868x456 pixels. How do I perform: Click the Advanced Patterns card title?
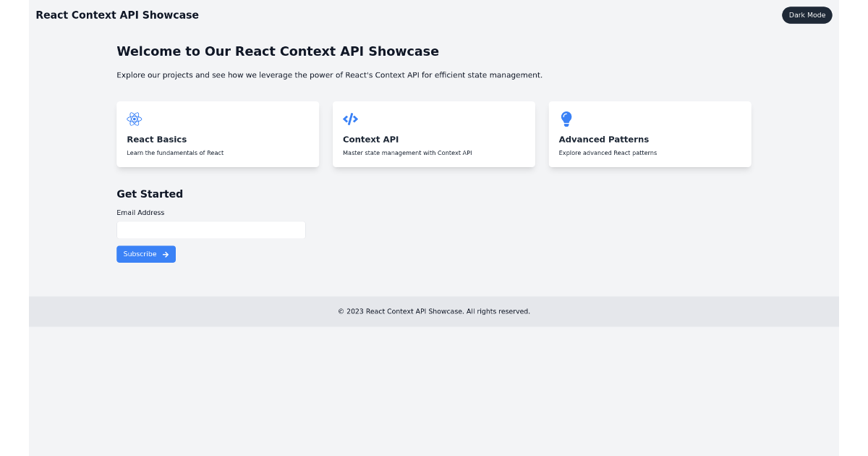coord(603,139)
